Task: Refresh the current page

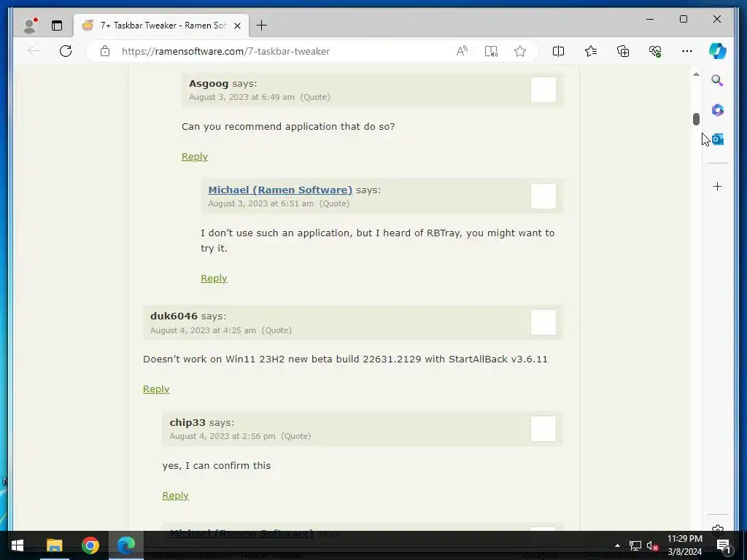Action: (x=66, y=51)
